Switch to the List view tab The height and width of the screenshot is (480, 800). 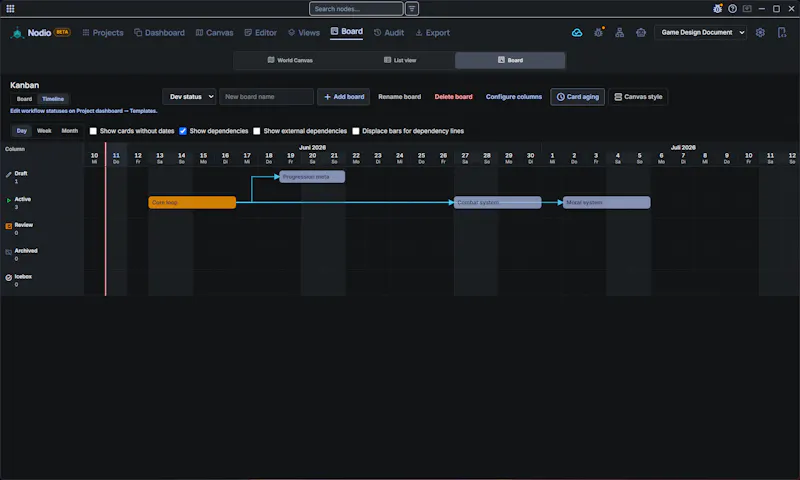400,60
